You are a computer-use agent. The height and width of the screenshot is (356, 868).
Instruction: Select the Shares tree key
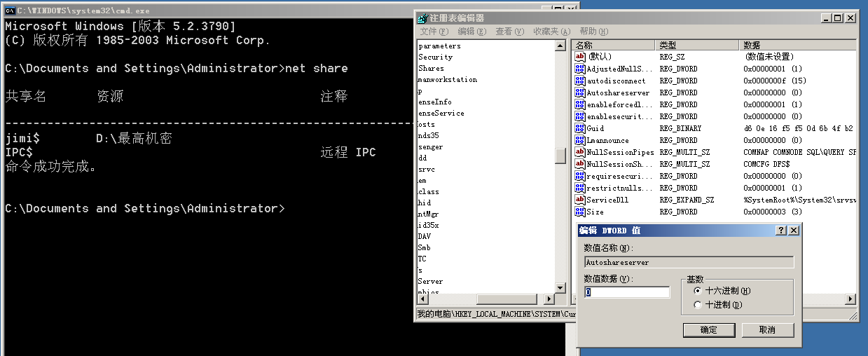[x=431, y=68]
